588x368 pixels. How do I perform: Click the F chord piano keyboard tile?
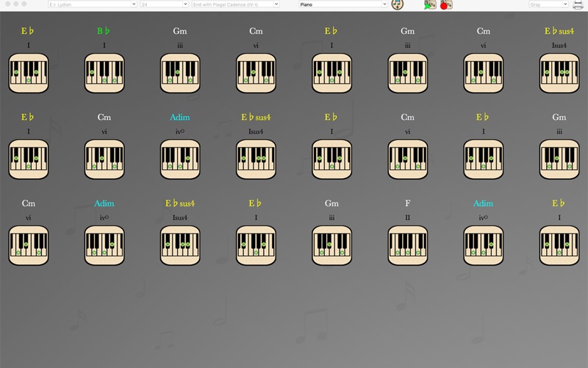pos(408,245)
